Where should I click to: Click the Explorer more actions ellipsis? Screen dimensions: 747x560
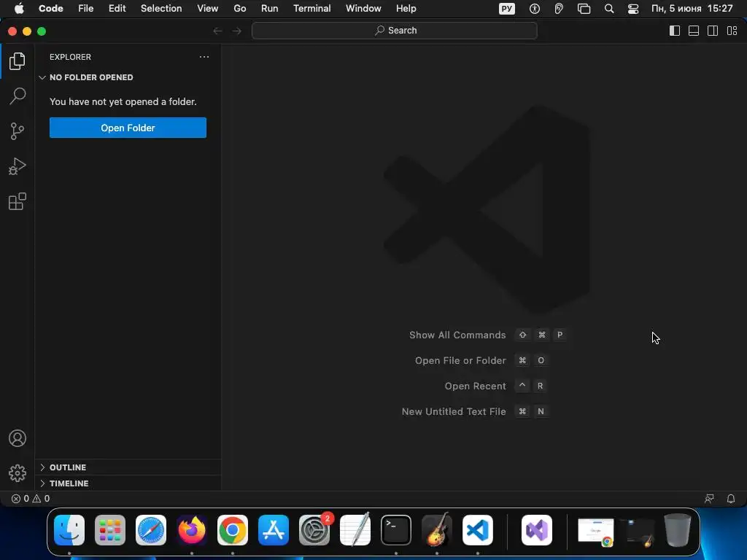204,57
